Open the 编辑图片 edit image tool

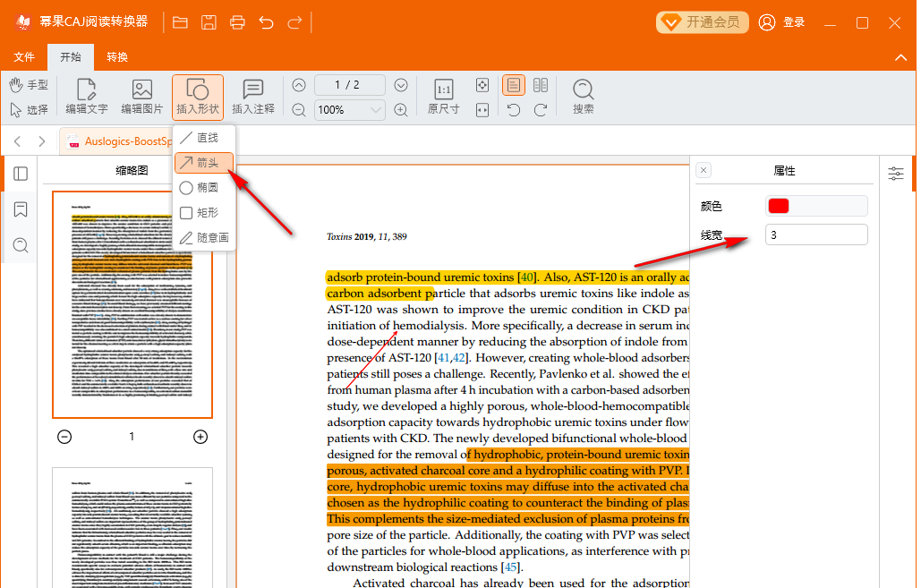[142, 97]
